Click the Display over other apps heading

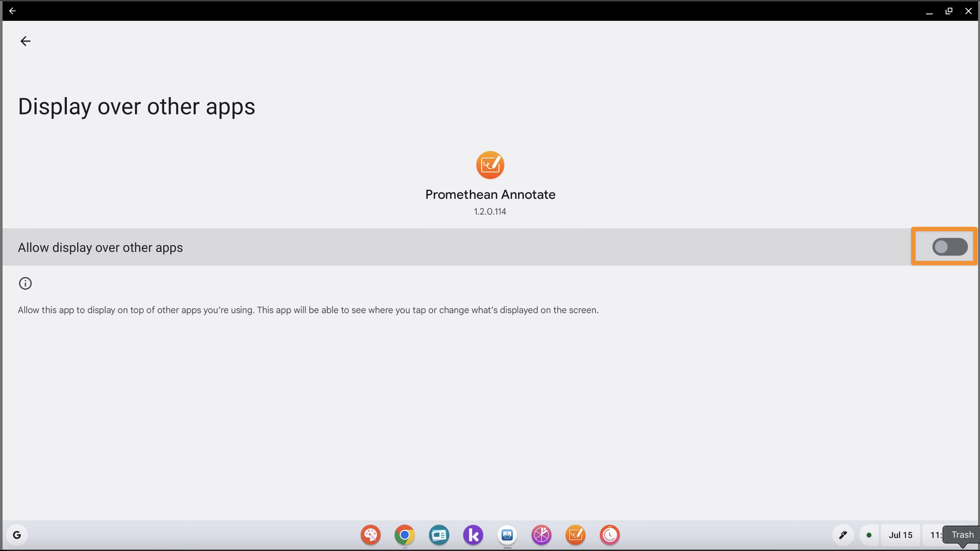tap(137, 106)
